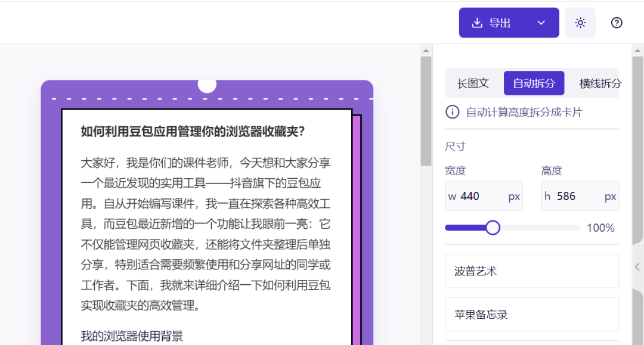Screen dimensions: 644x345
Task: Select the 横线拆分 tab
Action: tap(599, 83)
